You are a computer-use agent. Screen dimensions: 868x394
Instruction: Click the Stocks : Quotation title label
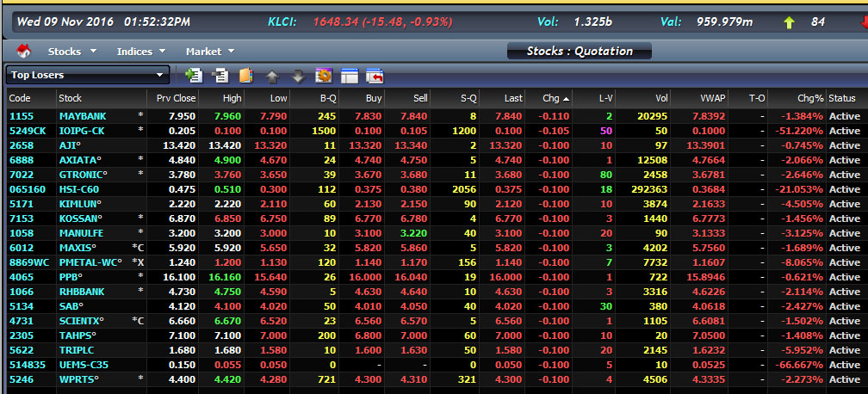tap(579, 52)
